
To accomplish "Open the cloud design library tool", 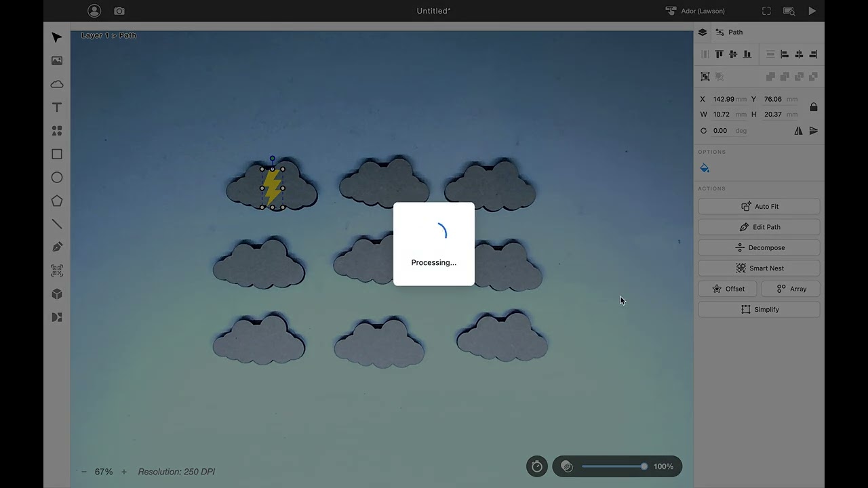I will [x=57, y=84].
